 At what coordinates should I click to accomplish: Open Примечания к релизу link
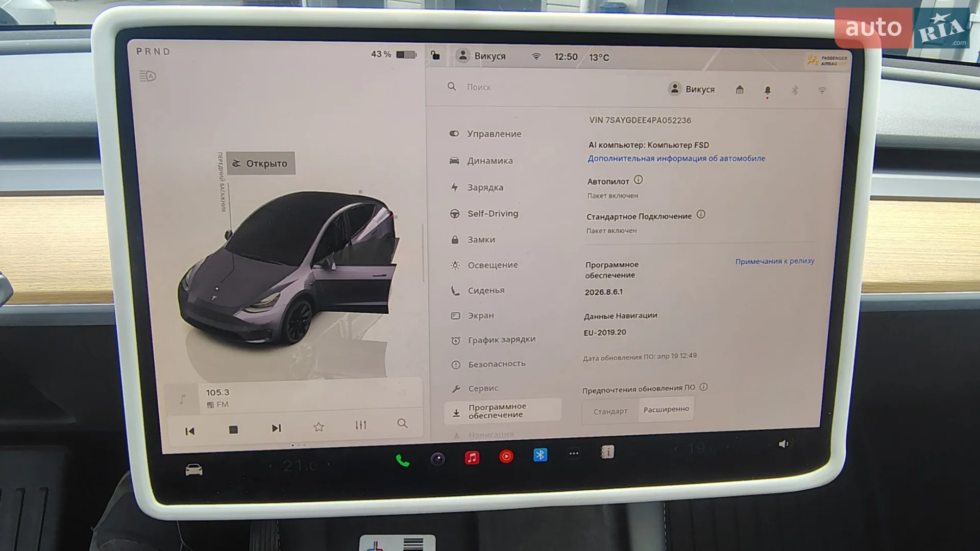point(775,261)
